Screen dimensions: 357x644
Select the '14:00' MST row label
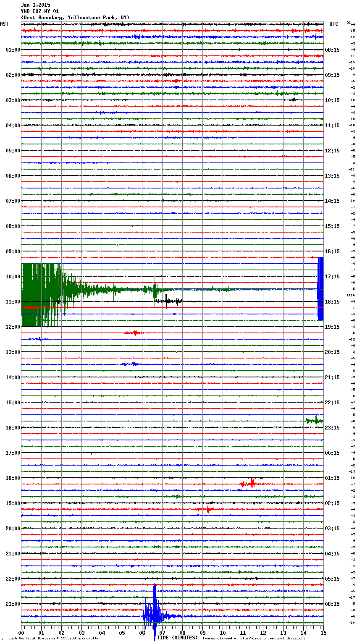(x=13, y=377)
